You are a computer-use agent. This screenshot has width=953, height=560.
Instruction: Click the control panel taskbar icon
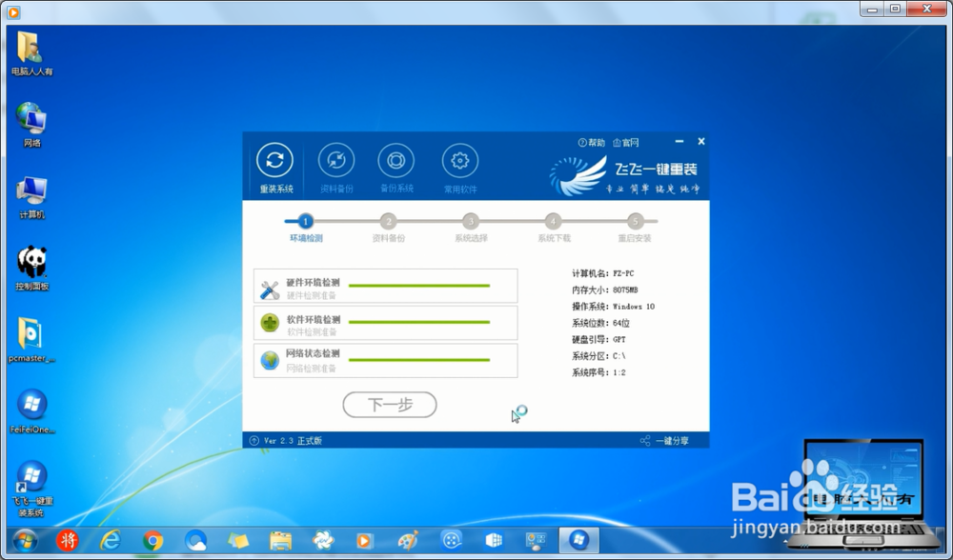coord(536,540)
